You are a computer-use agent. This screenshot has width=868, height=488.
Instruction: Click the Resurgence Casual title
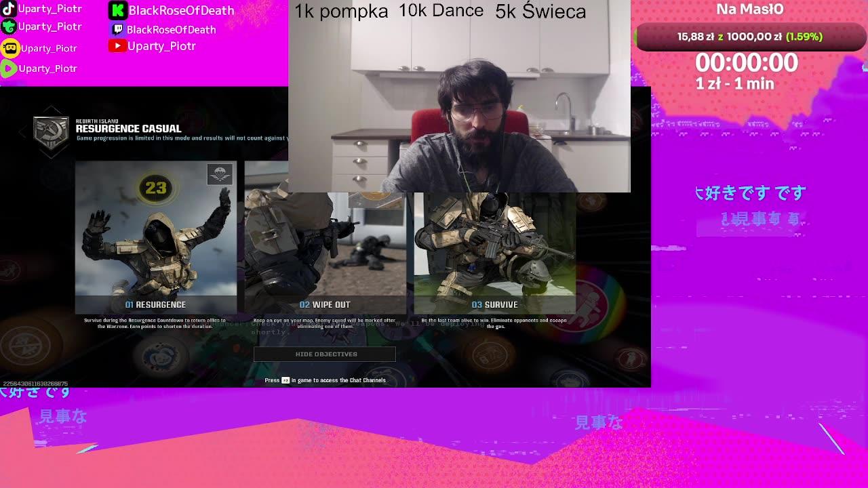tap(128, 129)
